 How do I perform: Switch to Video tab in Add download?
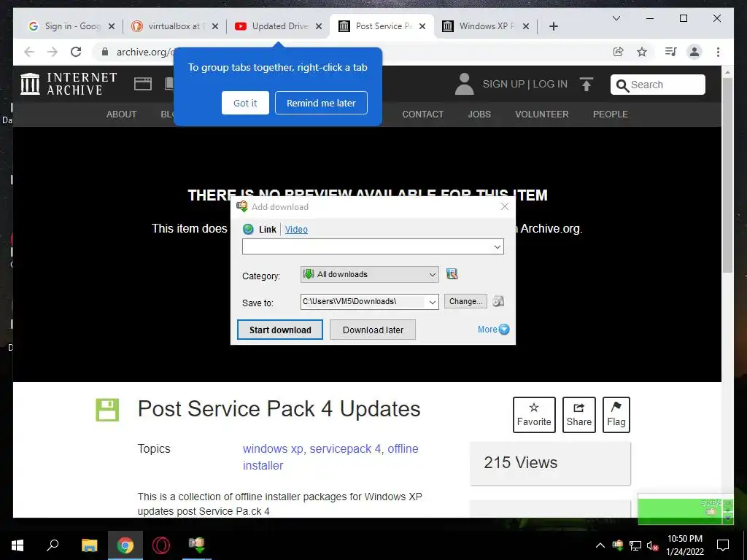click(x=296, y=230)
